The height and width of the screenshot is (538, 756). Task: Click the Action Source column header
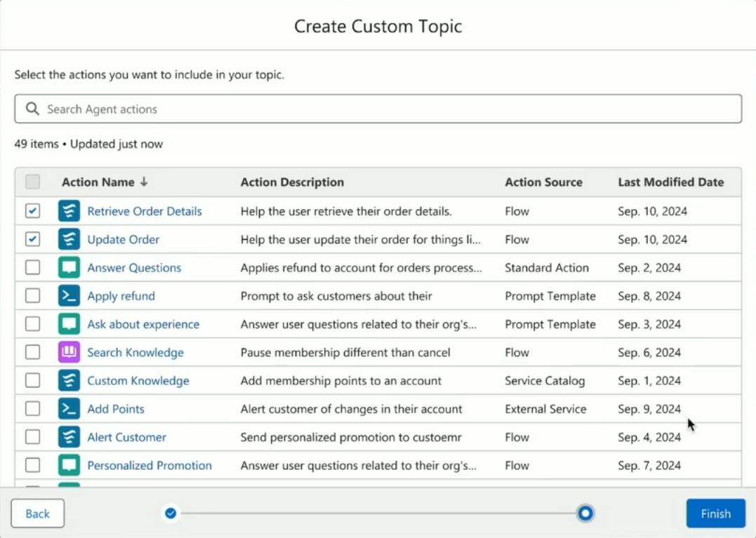coord(543,182)
